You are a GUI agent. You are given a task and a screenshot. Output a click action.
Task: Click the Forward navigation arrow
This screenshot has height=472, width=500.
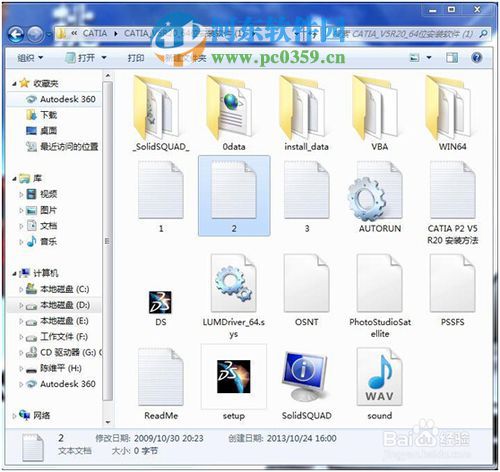35,34
